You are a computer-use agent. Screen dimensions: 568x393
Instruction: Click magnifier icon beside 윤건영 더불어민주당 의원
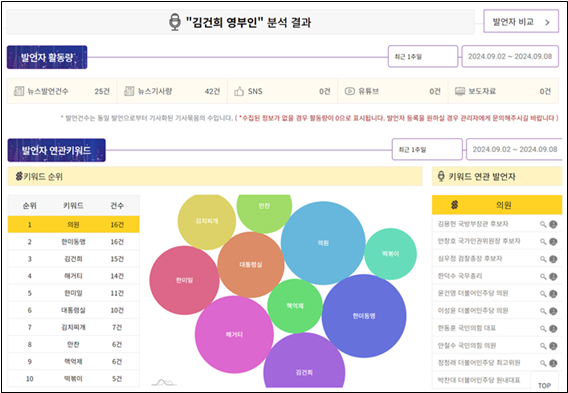543,294
